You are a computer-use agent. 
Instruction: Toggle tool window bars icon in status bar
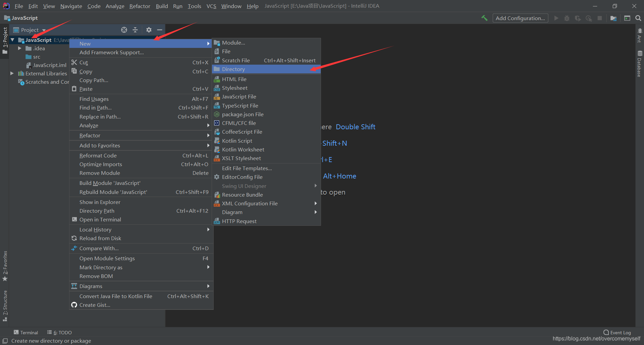click(5, 341)
